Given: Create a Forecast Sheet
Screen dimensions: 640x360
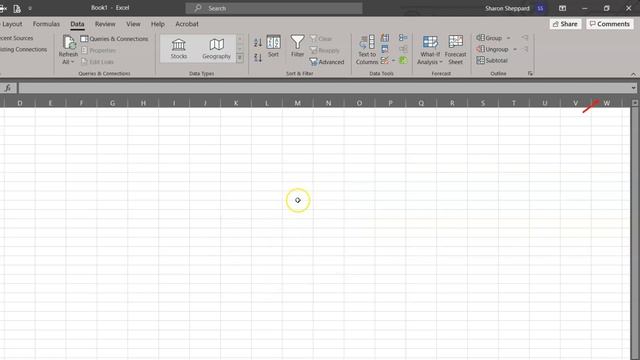Looking at the screenshot, I should (456, 50).
